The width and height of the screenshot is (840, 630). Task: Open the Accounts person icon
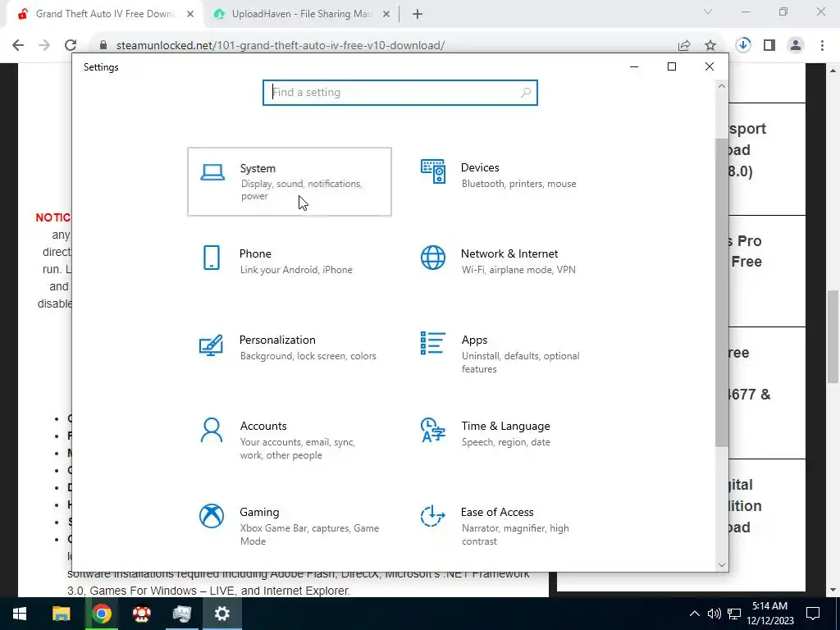[212, 430]
